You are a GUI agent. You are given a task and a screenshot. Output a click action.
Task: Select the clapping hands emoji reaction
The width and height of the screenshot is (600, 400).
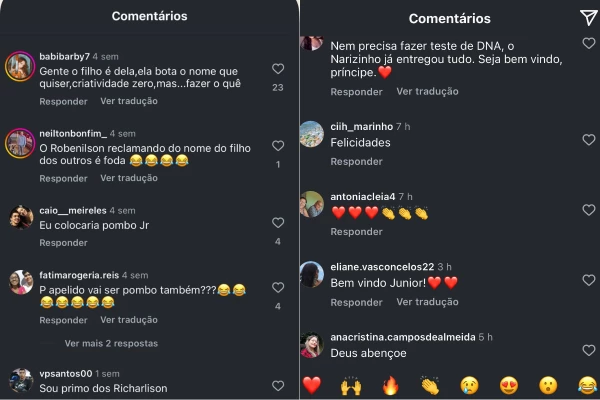pyautogui.click(x=430, y=385)
